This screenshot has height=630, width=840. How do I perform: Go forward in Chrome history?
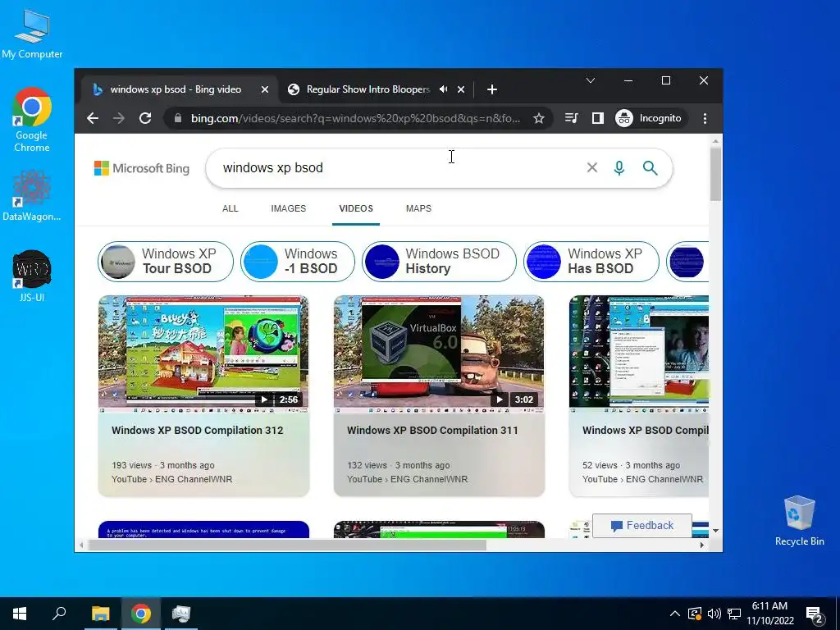(119, 118)
